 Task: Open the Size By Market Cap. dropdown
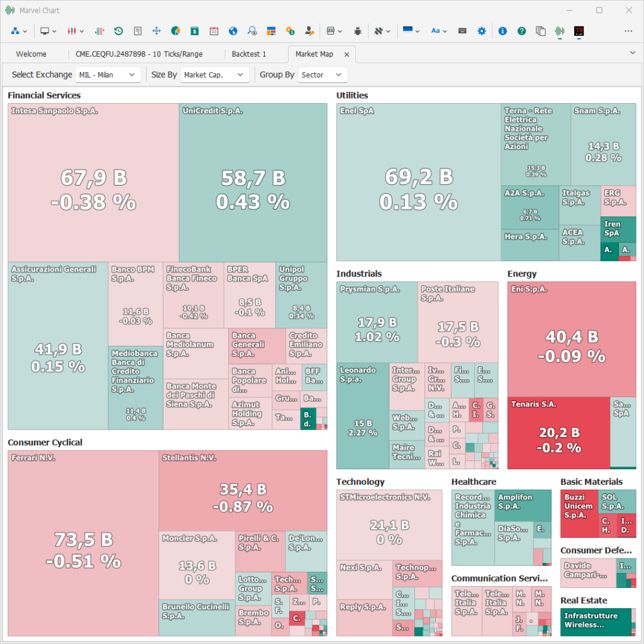click(x=214, y=75)
